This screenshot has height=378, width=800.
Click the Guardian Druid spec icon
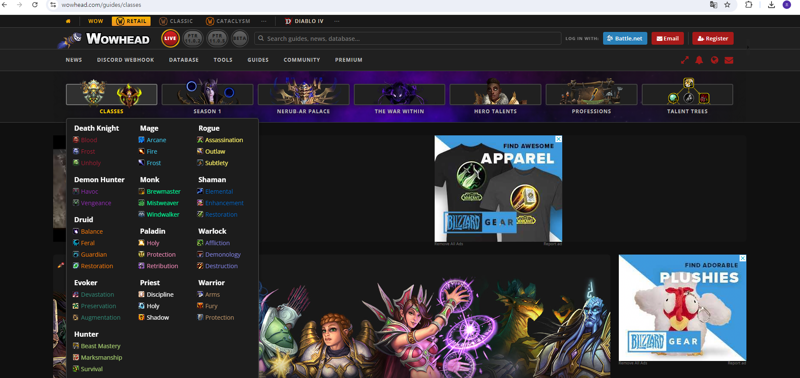pos(76,255)
